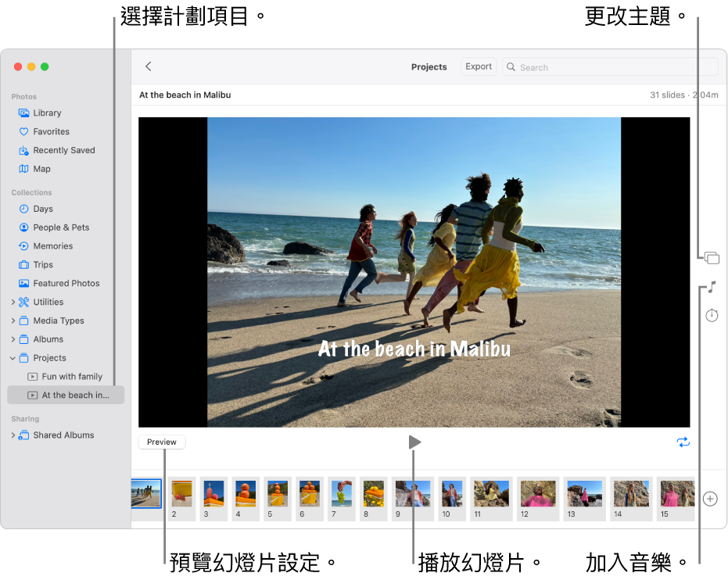Add a slide with the plus icon

[x=710, y=499]
